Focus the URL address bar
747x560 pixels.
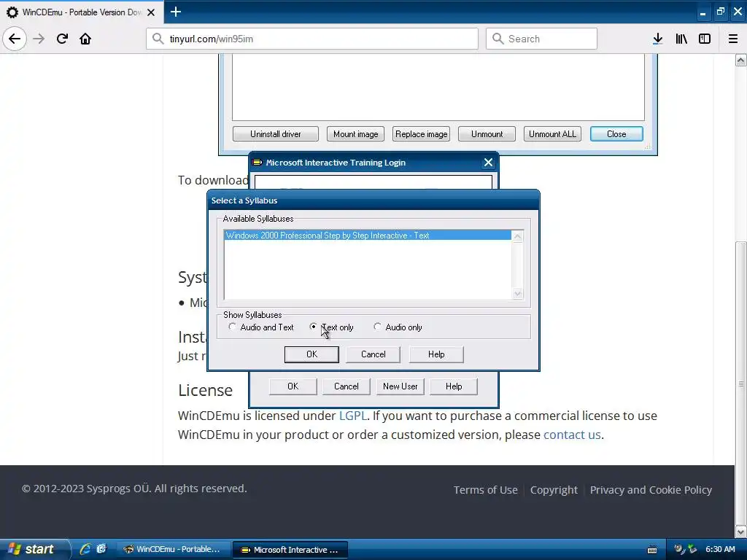point(312,39)
